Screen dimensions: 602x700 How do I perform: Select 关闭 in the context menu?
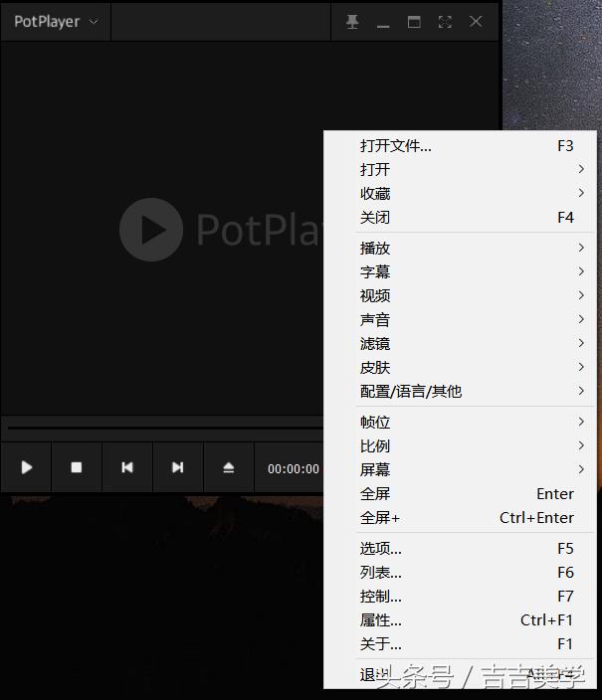[x=460, y=218]
